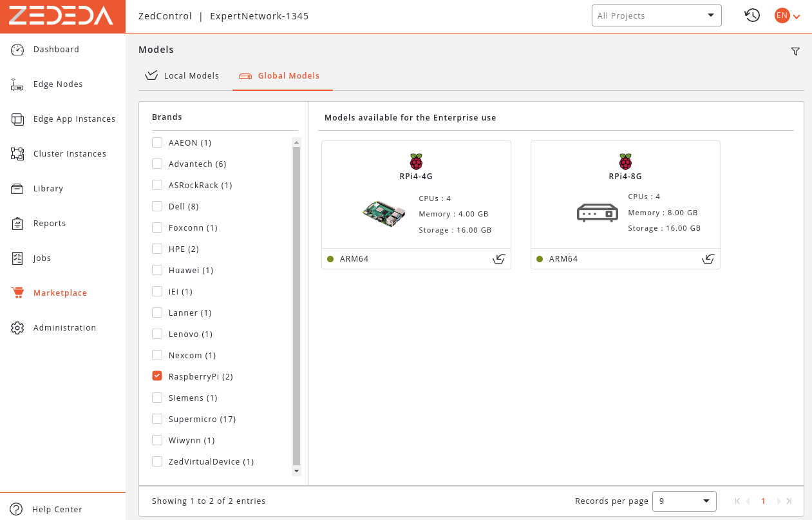Check the Foxconn brand checkbox
The image size is (812, 520).
point(157,227)
